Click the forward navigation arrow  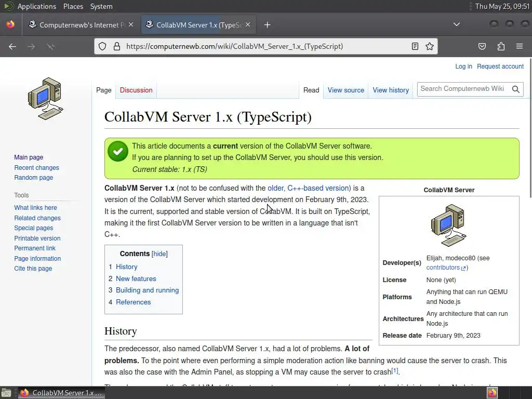[31, 46]
